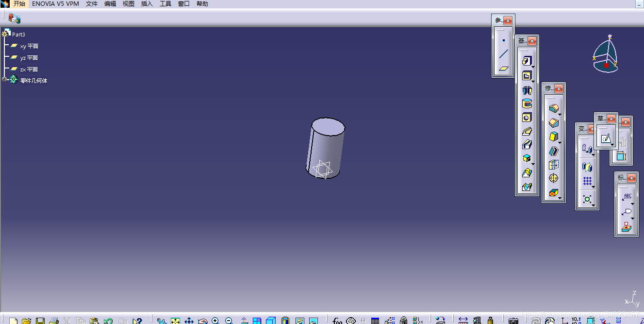The width and height of the screenshot is (644, 324).
Task: Activate the Mirror transformation tool
Action: point(587,167)
